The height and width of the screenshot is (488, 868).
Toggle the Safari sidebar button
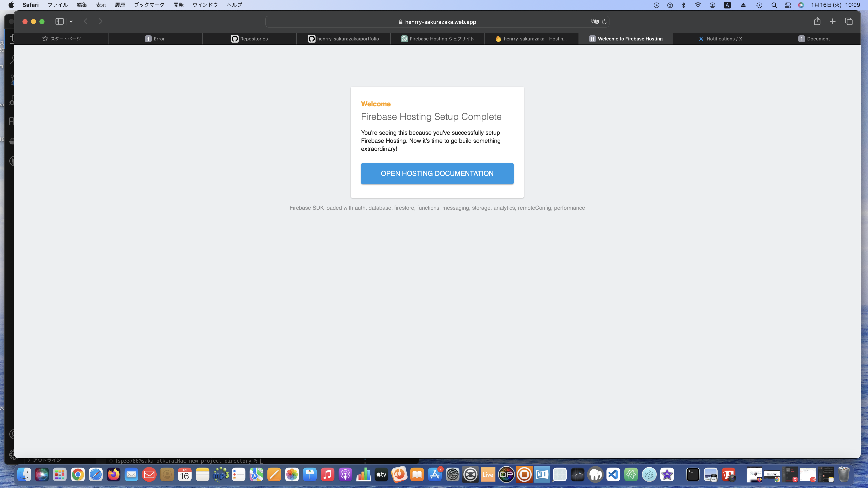59,22
